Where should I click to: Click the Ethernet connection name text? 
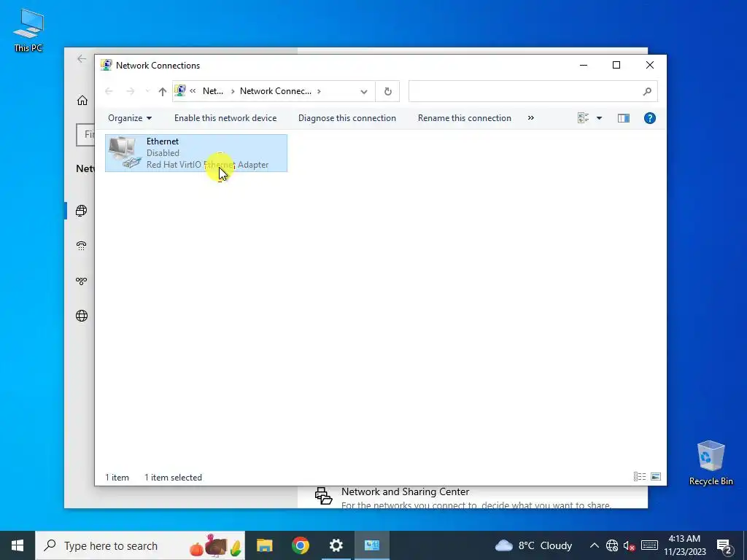(163, 141)
